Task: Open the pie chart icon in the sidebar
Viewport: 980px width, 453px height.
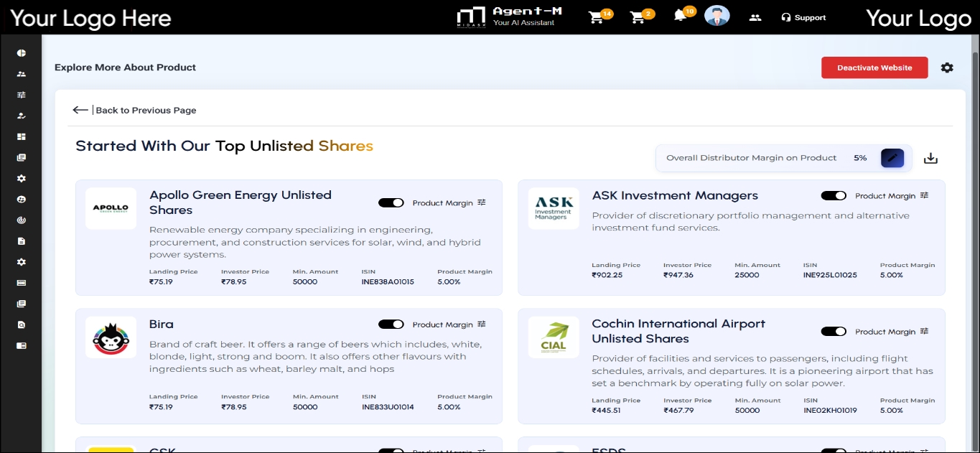Action: (x=22, y=53)
